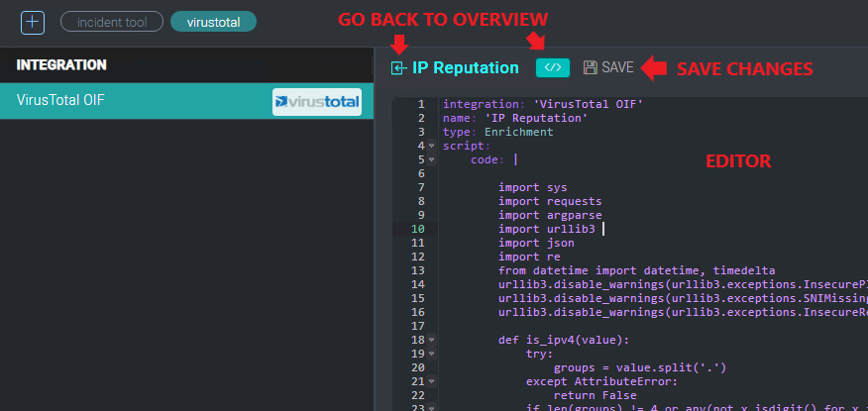Screen dimensions: 868x411
Task: Click the plus icon to add new
Action: pyautogui.click(x=33, y=21)
